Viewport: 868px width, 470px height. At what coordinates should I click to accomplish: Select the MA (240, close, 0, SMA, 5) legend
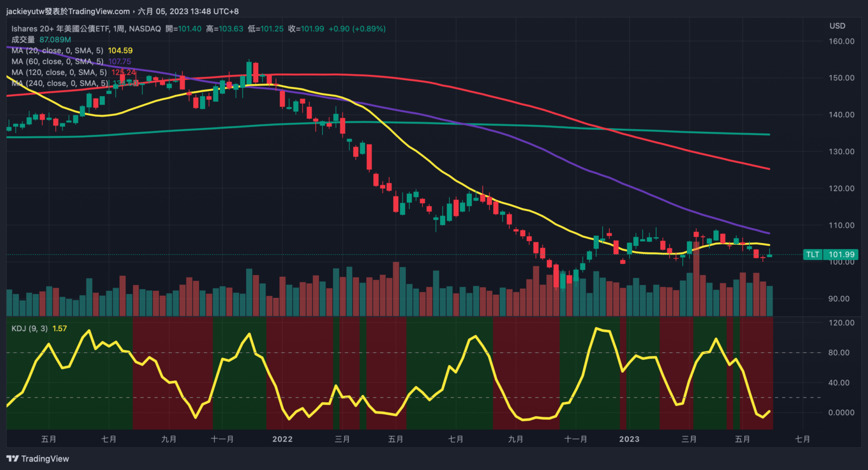coord(60,83)
